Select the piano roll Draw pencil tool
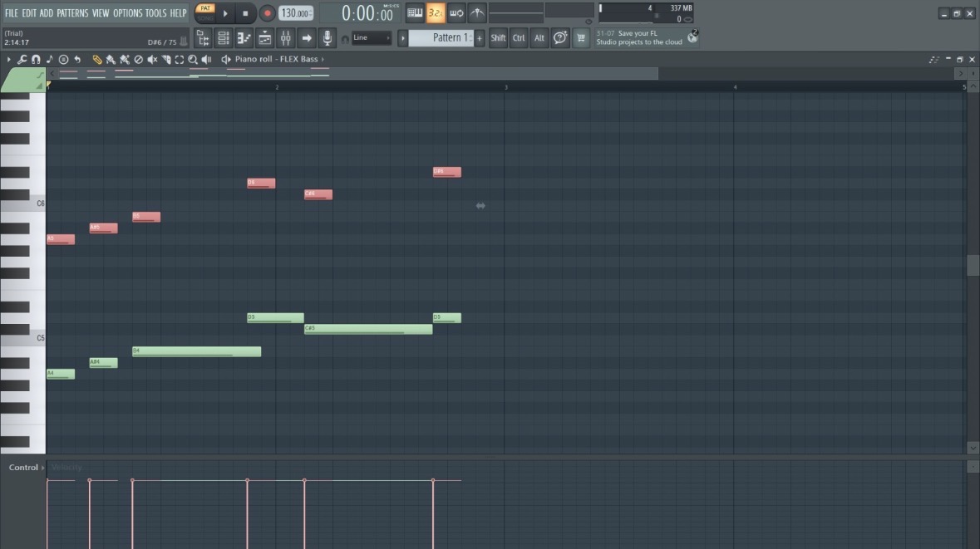The width and height of the screenshot is (980, 549). pos(97,59)
